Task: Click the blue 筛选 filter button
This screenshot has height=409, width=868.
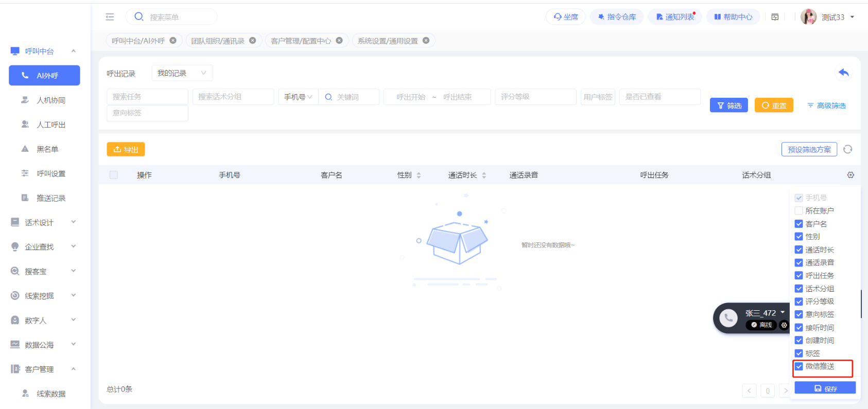Action: click(x=728, y=105)
